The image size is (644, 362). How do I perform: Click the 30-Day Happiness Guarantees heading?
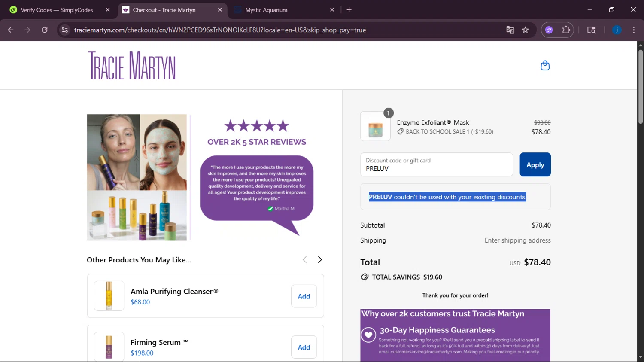coord(437,330)
